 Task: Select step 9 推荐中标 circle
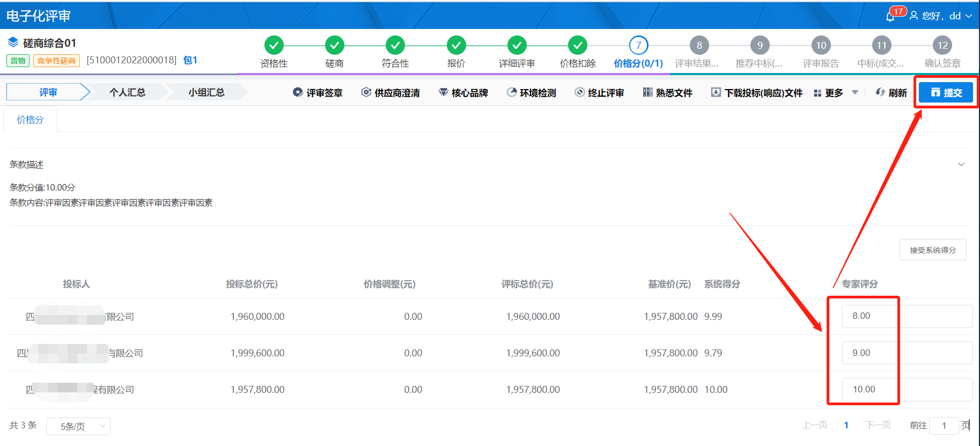point(760,46)
